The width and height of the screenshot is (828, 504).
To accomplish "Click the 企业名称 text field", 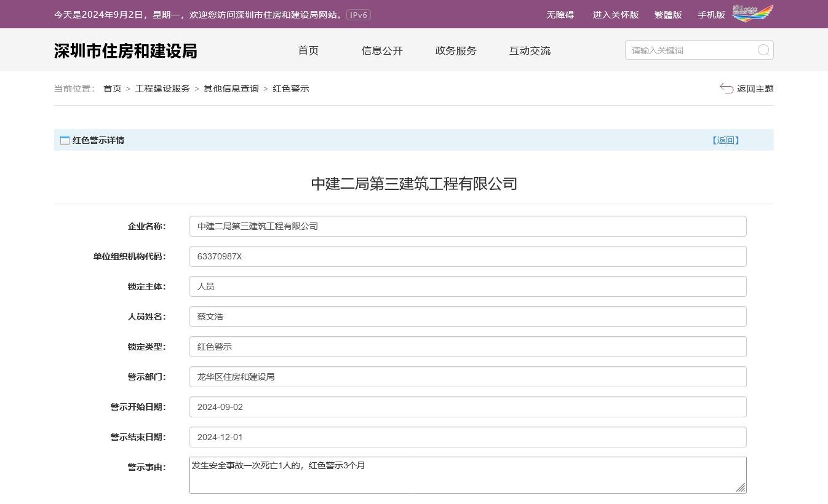I will point(468,226).
